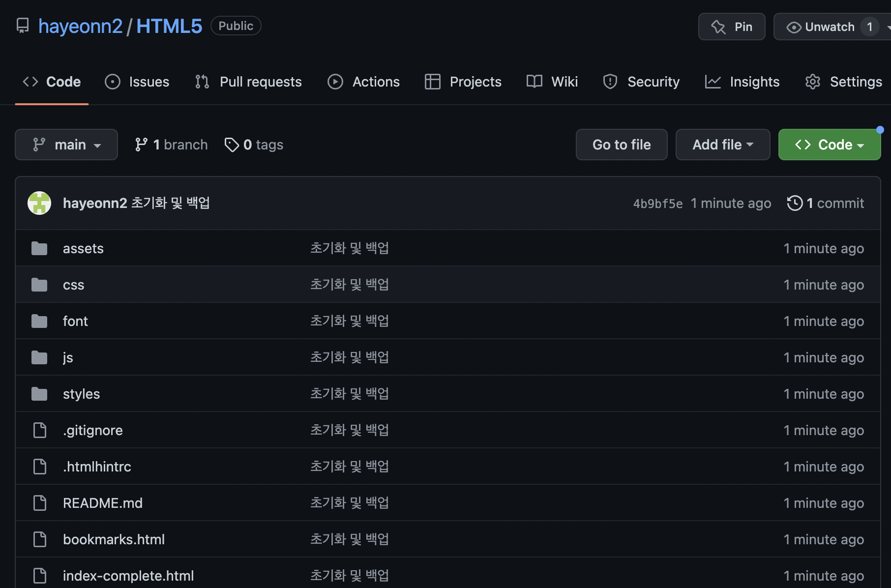Open the green Code dropdown
Screen dimensions: 891x588
(x=830, y=145)
